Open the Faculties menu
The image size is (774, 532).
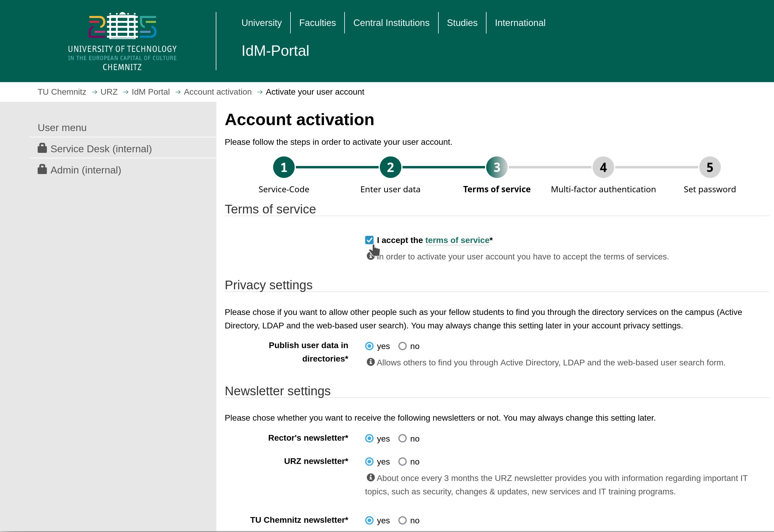pos(317,23)
